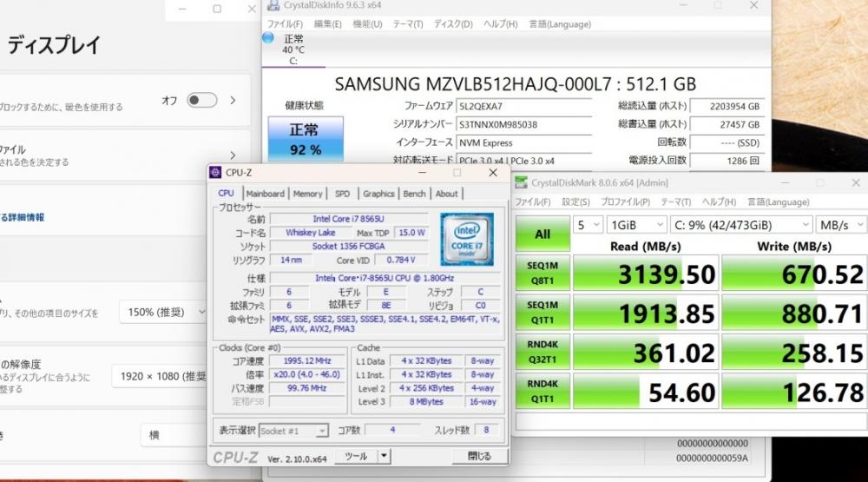Open CrystalDiskMark 設定(S) menu
The image size is (868, 482).
pos(575,201)
